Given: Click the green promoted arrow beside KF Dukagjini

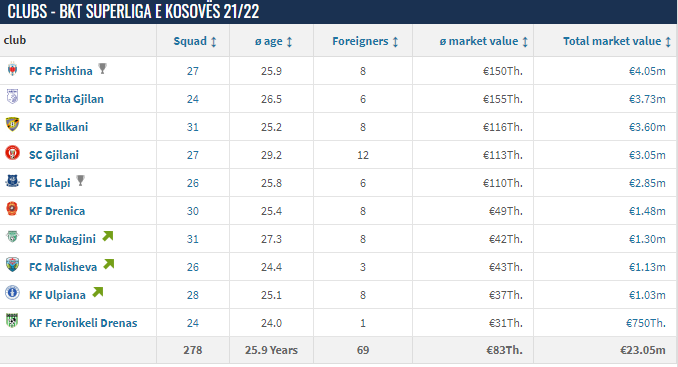Looking at the screenshot, I should click(108, 236).
